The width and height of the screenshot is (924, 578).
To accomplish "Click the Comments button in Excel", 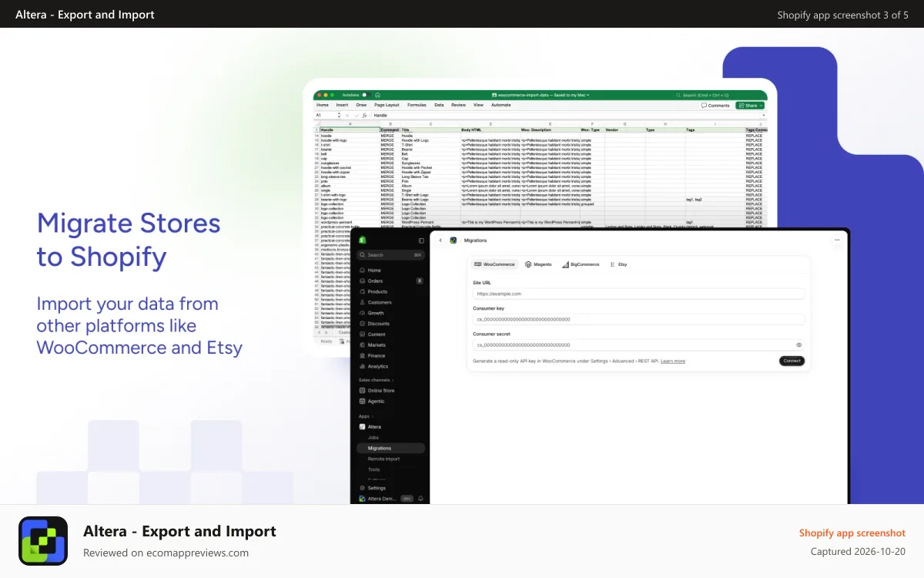I will click(715, 106).
